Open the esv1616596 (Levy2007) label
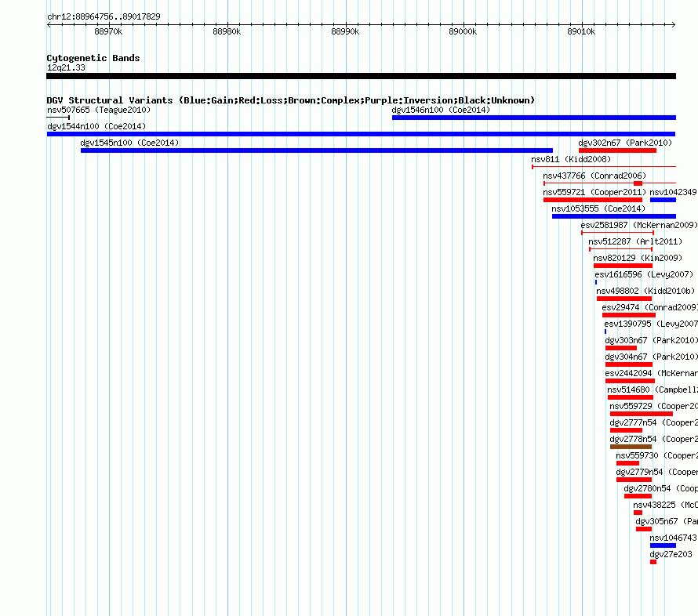The height and width of the screenshot is (616, 698). point(644,274)
